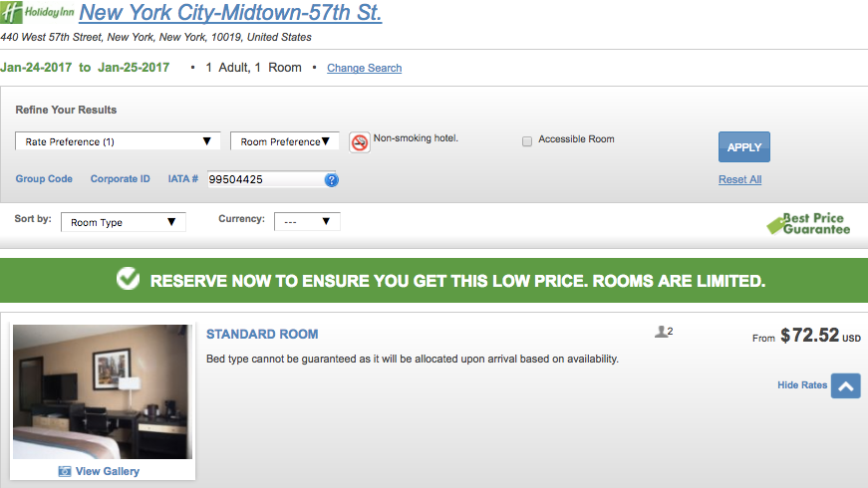Click the STANDARD ROOM heading
Viewport: 868px width, 488px height.
point(262,335)
